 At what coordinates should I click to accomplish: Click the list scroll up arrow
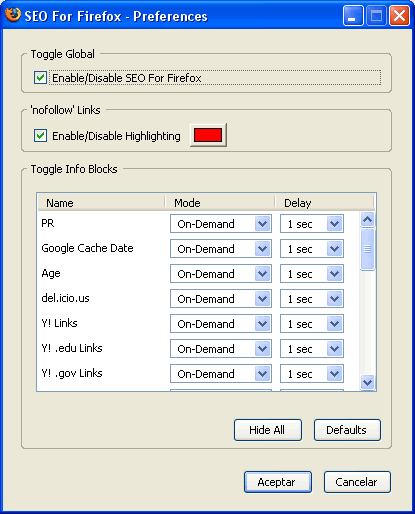coord(367,219)
